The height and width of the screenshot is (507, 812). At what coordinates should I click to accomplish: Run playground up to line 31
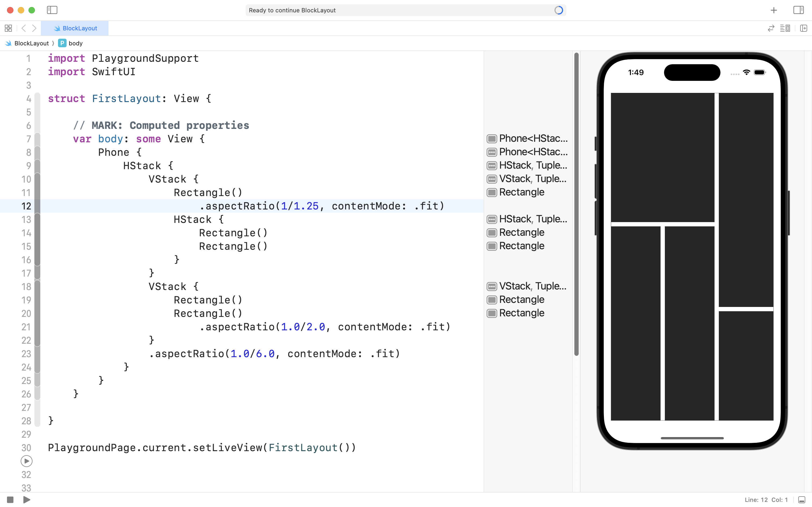tap(27, 461)
